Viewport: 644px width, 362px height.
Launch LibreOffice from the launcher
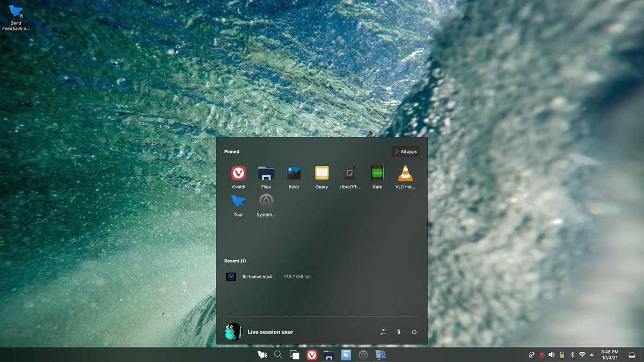tap(349, 174)
